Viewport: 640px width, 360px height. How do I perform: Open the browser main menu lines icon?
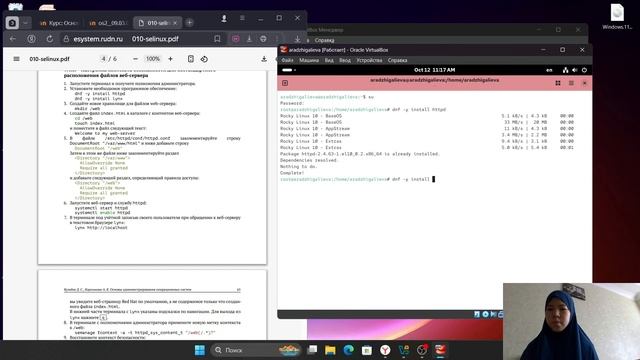(242, 18)
